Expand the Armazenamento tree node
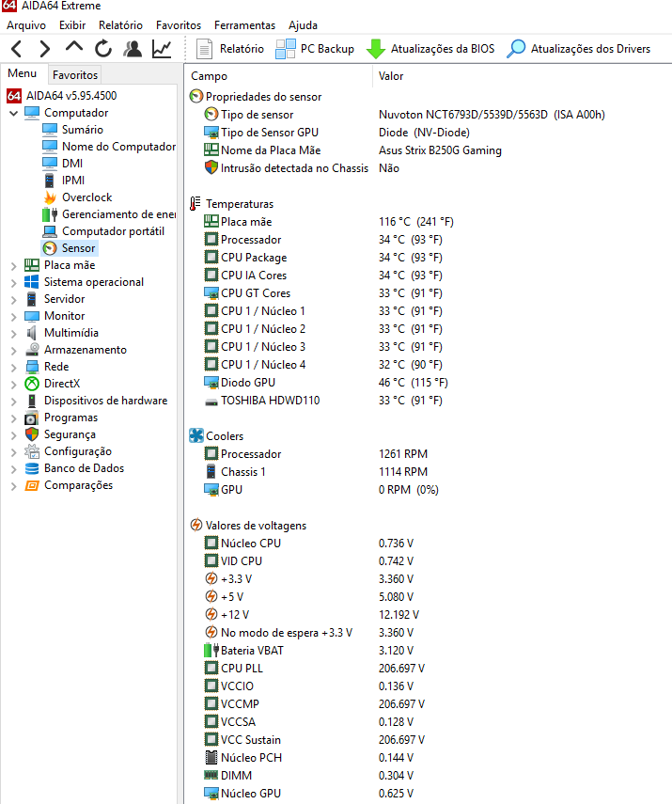This screenshot has width=672, height=804. (14, 350)
